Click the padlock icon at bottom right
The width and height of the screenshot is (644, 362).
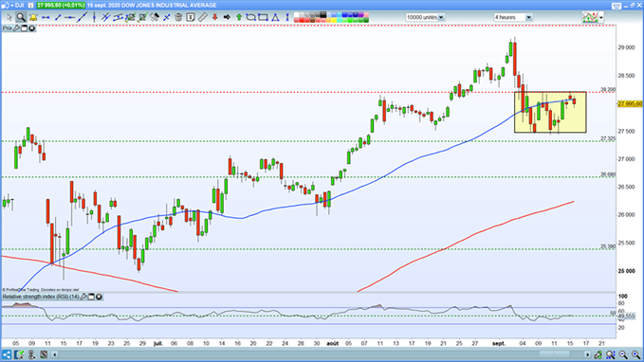pos(598,354)
